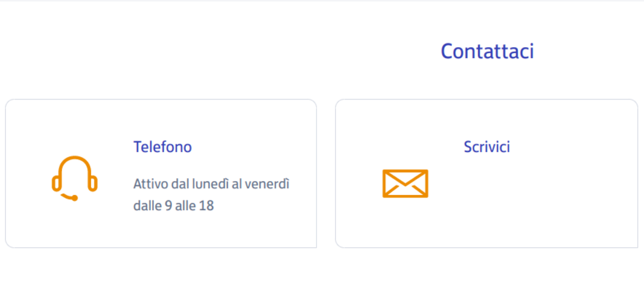Select the Telefono contact card

pyautogui.click(x=161, y=173)
